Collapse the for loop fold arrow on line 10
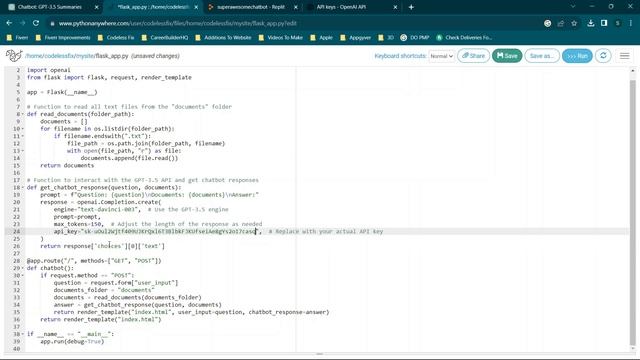 23,129
